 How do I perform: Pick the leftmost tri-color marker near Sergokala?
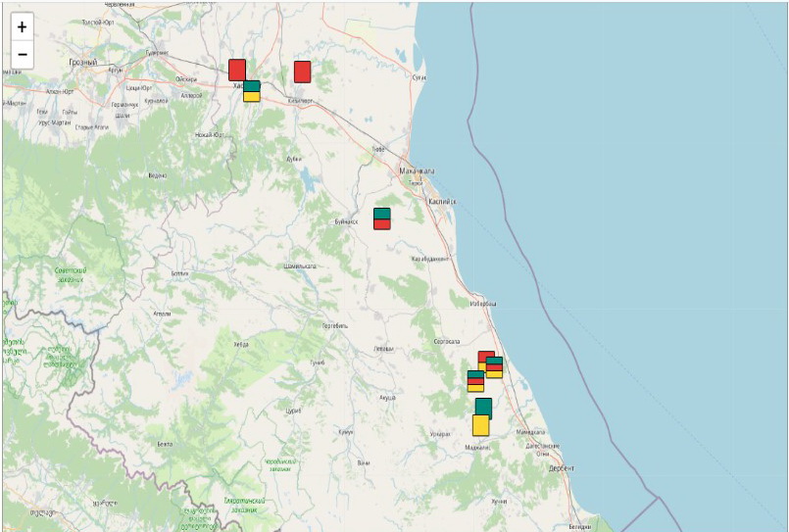[x=475, y=382]
